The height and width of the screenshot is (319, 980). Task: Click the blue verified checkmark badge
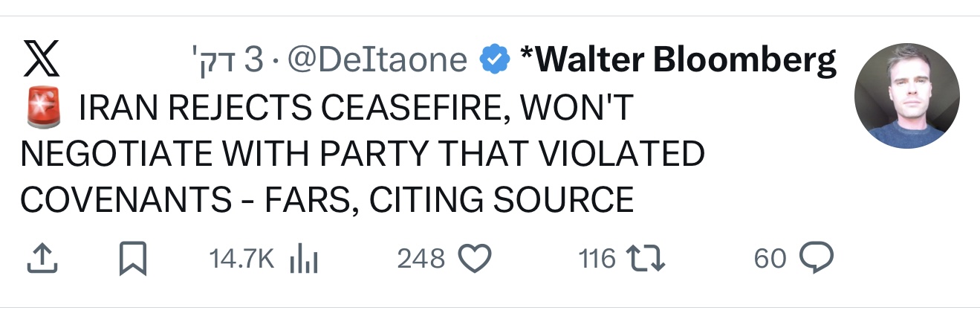click(495, 60)
